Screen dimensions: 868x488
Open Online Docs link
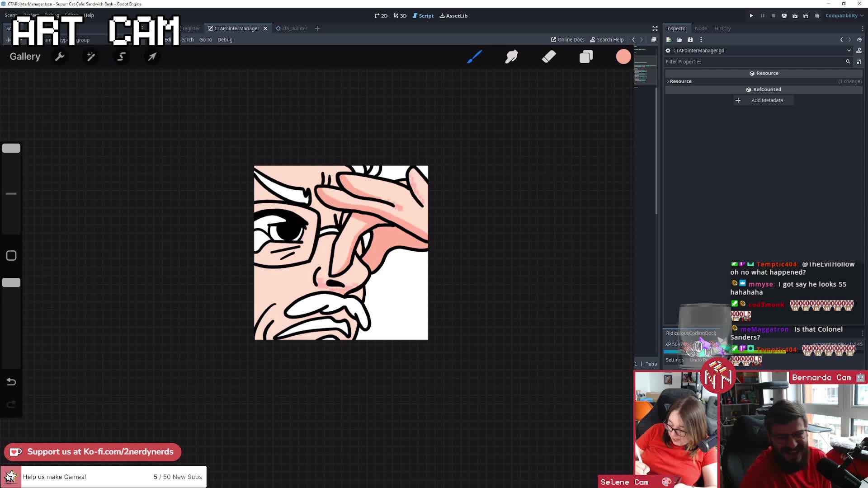(x=568, y=40)
